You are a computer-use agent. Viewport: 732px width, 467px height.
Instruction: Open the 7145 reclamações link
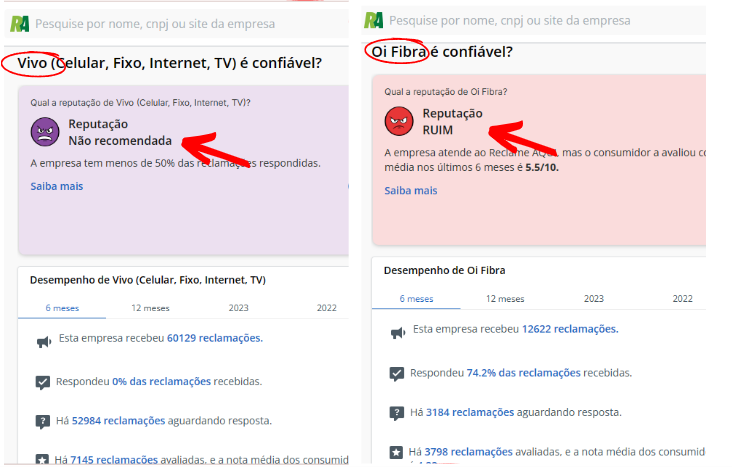click(114, 460)
